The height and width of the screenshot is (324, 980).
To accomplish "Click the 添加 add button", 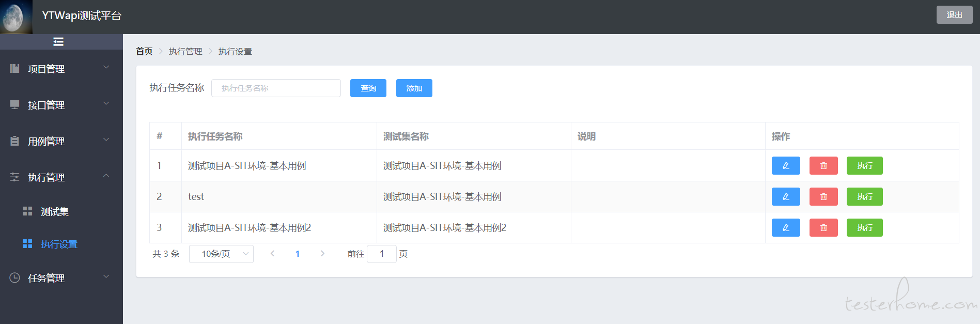I will [x=414, y=88].
